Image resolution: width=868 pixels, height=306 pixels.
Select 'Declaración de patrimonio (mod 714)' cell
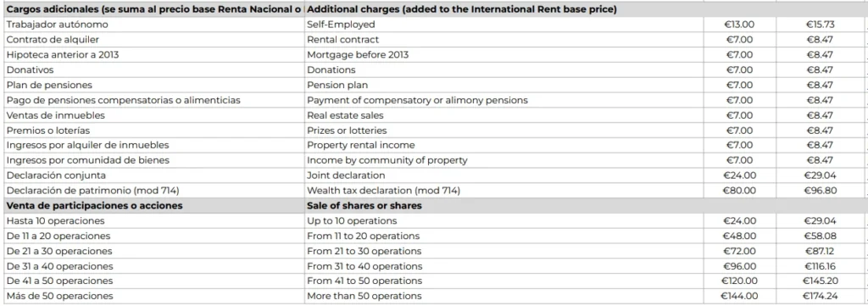153,191
